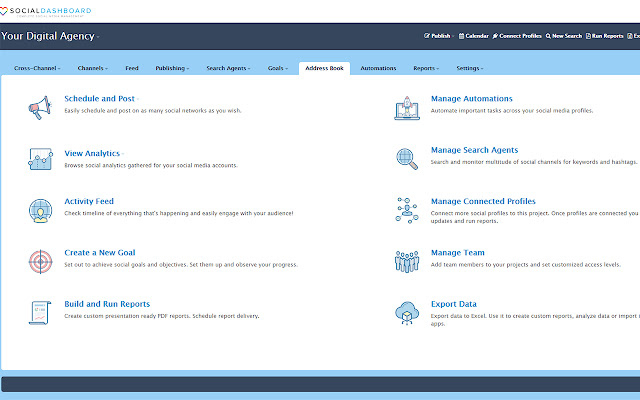This screenshot has width=640, height=400.
Task: Click the Export Data cloud icon
Action: tap(406, 311)
